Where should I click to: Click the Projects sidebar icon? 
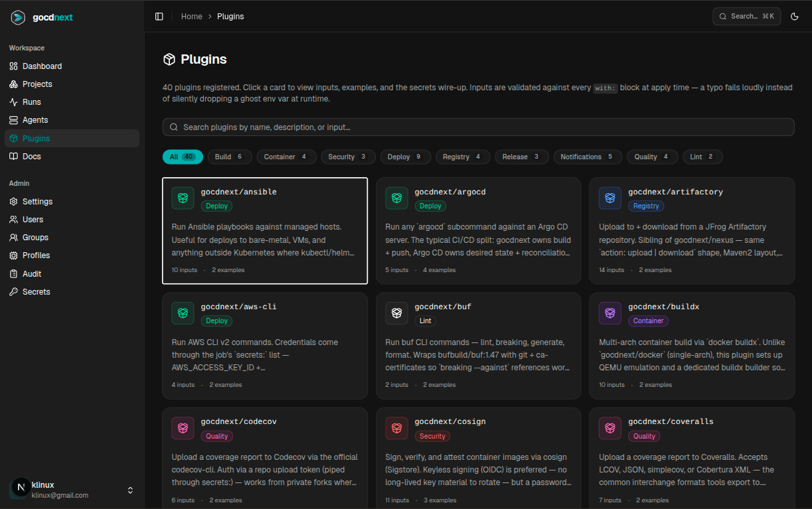coord(14,84)
